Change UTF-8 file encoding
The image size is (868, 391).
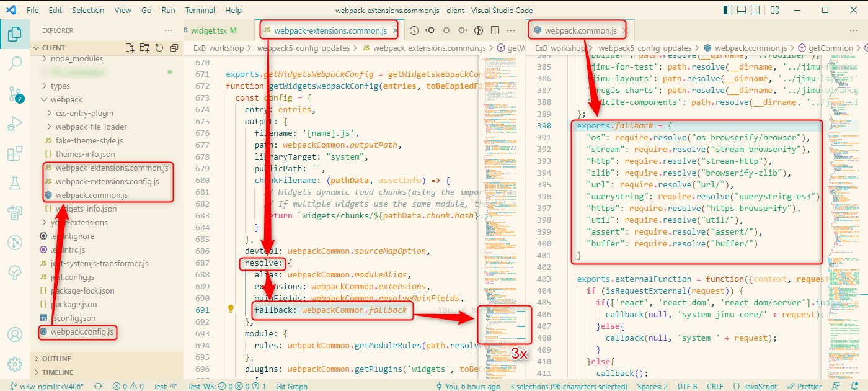(x=687, y=386)
